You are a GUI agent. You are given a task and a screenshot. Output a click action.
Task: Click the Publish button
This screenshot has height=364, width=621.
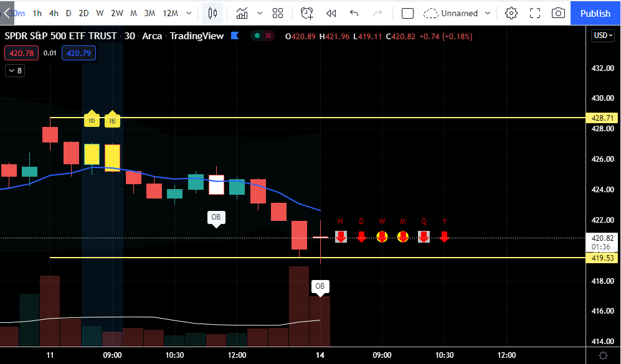pyautogui.click(x=595, y=13)
